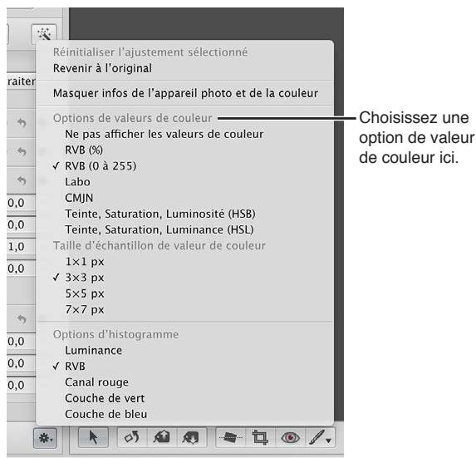
Task: Toggle the checked RVB histogram option
Action: pos(184,367)
